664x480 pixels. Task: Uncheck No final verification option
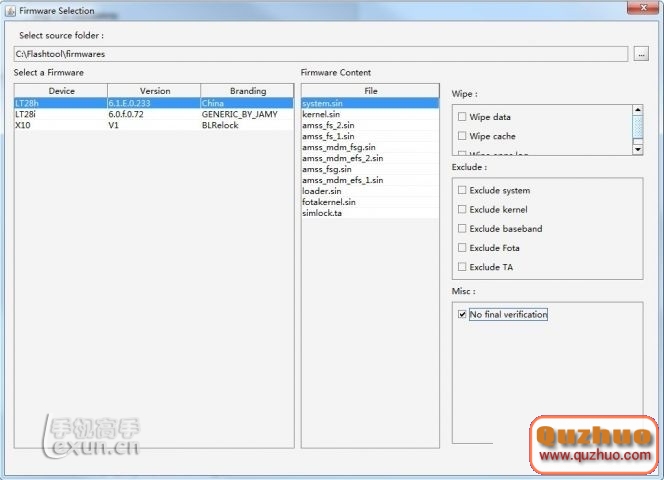click(x=462, y=314)
